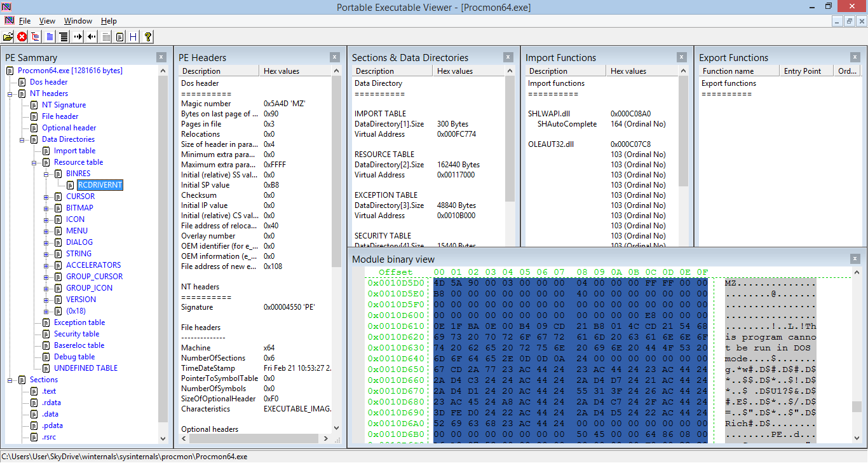Click the red tree-view toolbar icon
The image size is (868, 463).
pyautogui.click(x=36, y=37)
